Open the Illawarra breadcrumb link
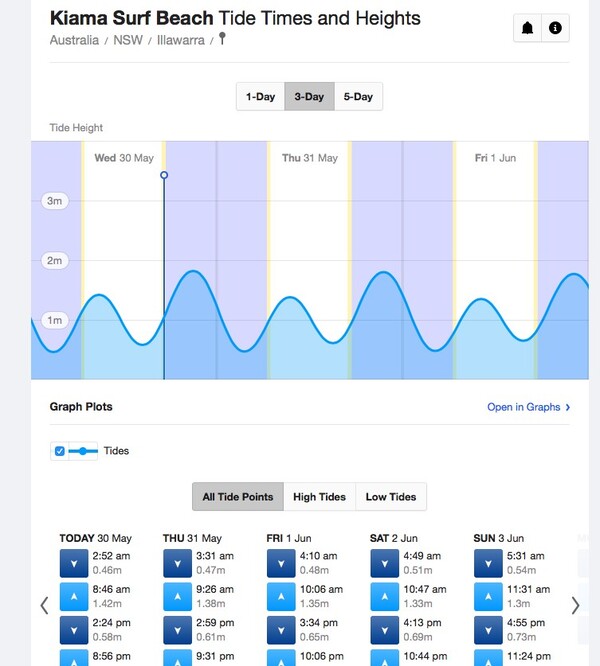600x666 pixels. pyautogui.click(x=180, y=40)
